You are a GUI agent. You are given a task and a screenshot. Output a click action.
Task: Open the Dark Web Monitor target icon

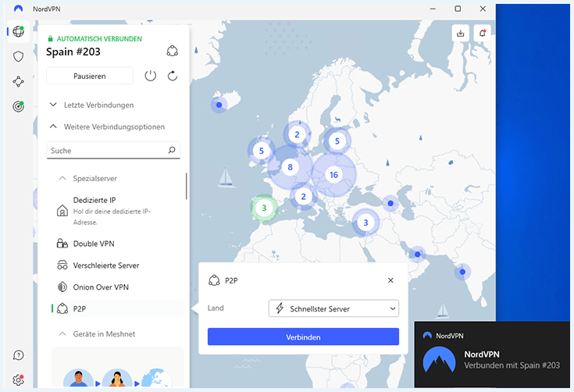tap(18, 106)
